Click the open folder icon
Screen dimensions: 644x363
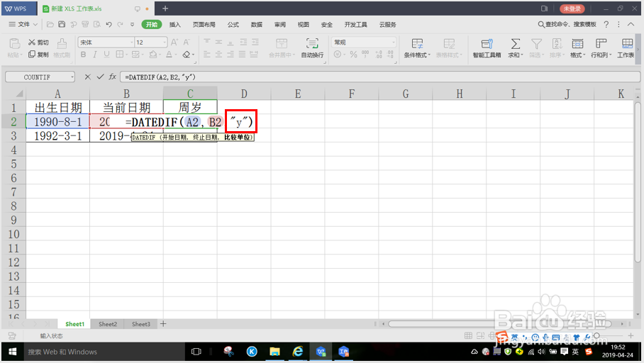[50, 25]
